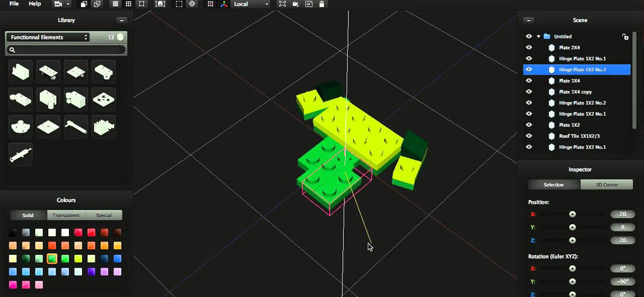Toggle the magnet snapping icon
Screen dimensions: 644x297
[160, 4]
